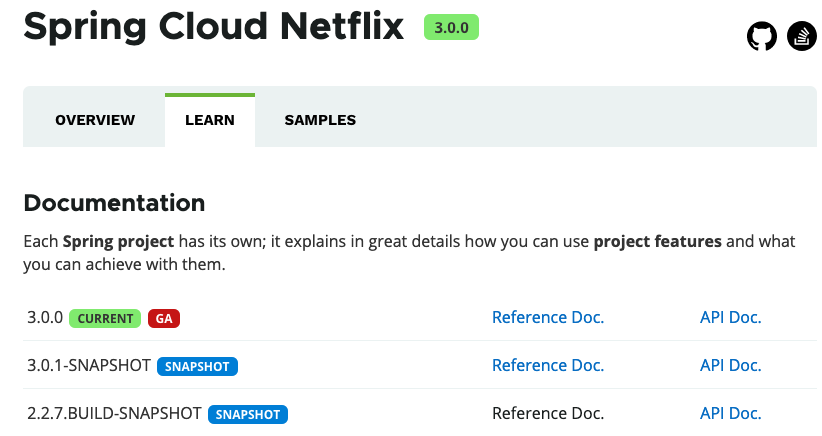Image resolution: width=822 pixels, height=436 pixels.
Task: Open the GitHub repository icon
Action: [x=762, y=36]
